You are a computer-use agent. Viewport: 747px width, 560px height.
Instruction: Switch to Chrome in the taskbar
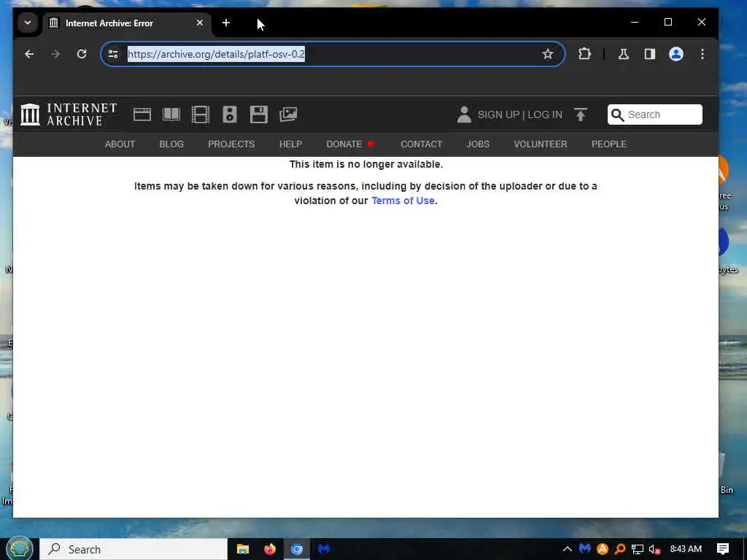(297, 550)
